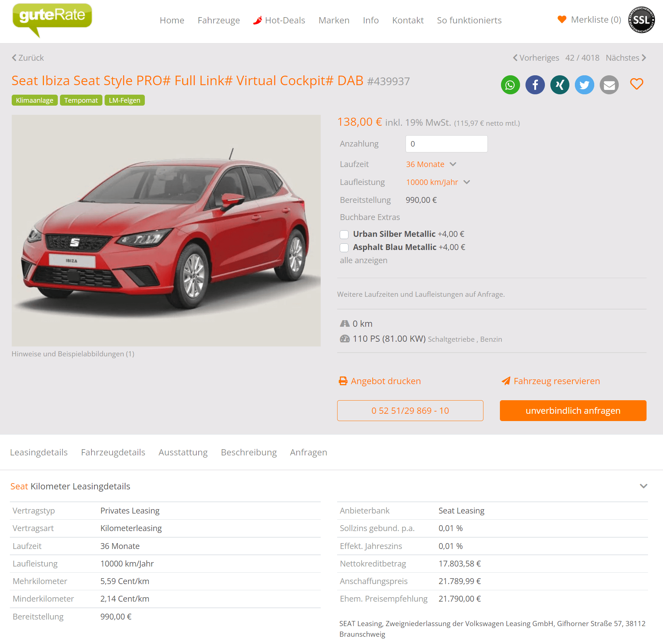Click Angebot drucken link
Image resolution: width=663 pixels, height=644 pixels.
[x=386, y=381]
